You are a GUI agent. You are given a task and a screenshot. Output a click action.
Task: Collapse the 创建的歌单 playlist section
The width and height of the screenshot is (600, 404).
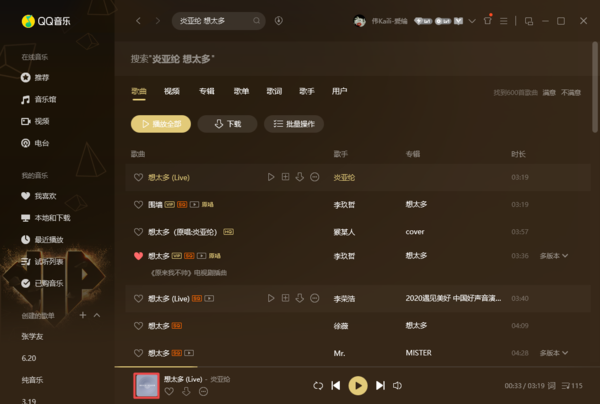[x=97, y=315]
